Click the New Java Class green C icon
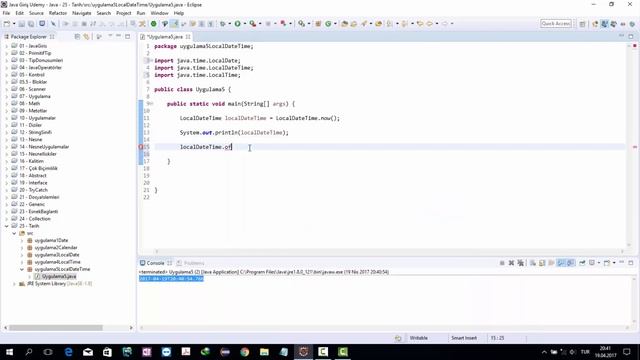Screen dimensions: 640x360 click(328, 24)
